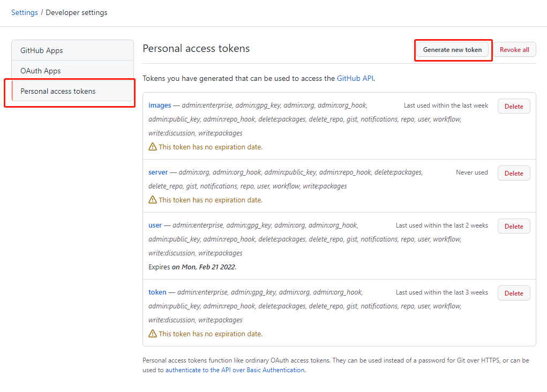Image resolution: width=547 pixels, height=392 pixels.
Task: Delete the token named token
Action: 513,293
